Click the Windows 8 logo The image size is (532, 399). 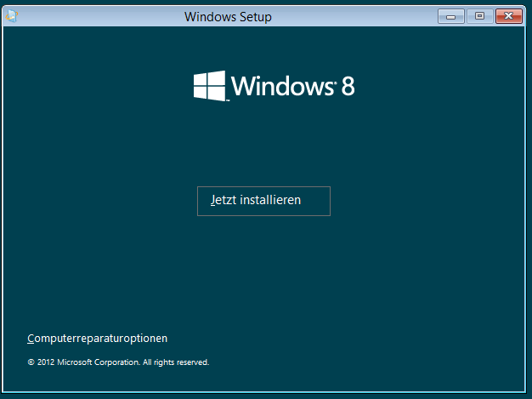click(274, 86)
